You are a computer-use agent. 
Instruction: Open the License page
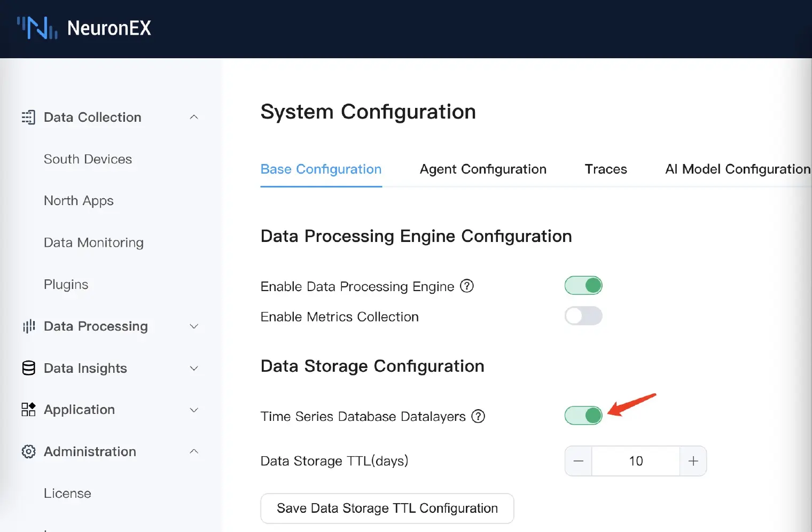tap(67, 493)
